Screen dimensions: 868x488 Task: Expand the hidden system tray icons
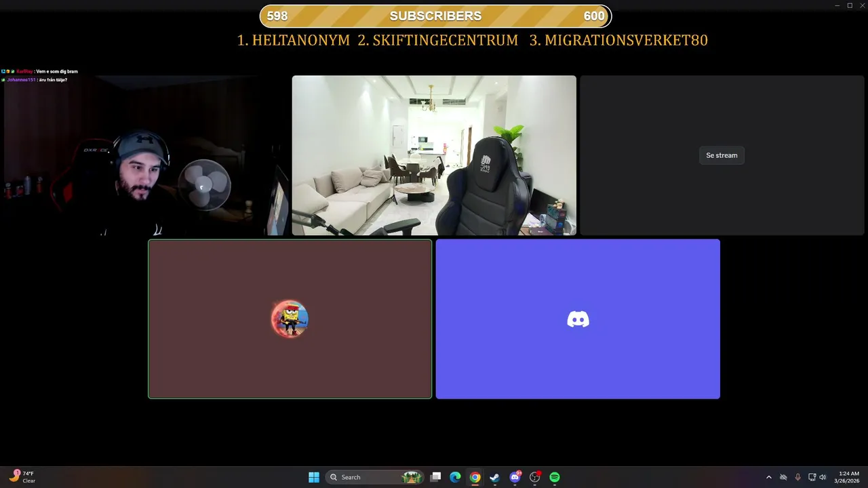(768, 477)
